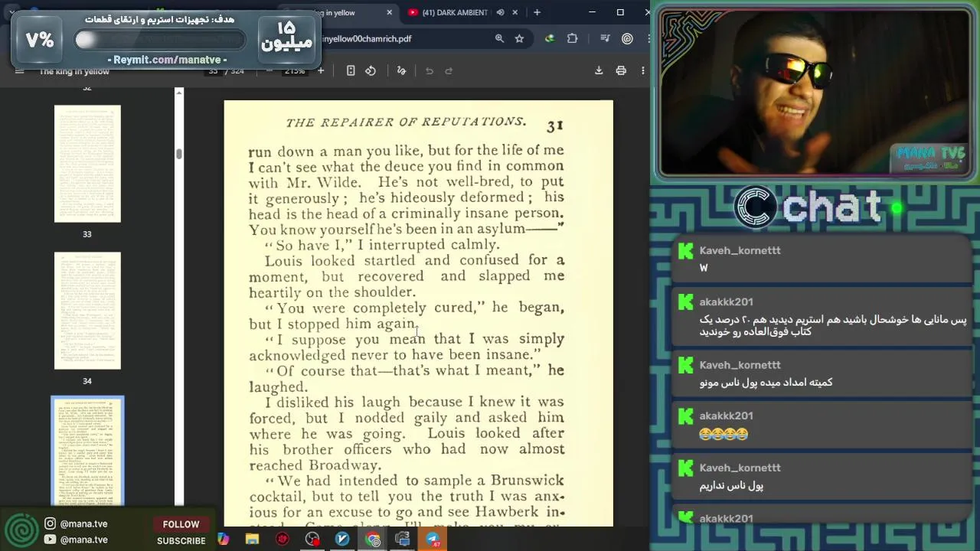
Task: Switch to the King in Yellow tab
Action: click(x=337, y=12)
